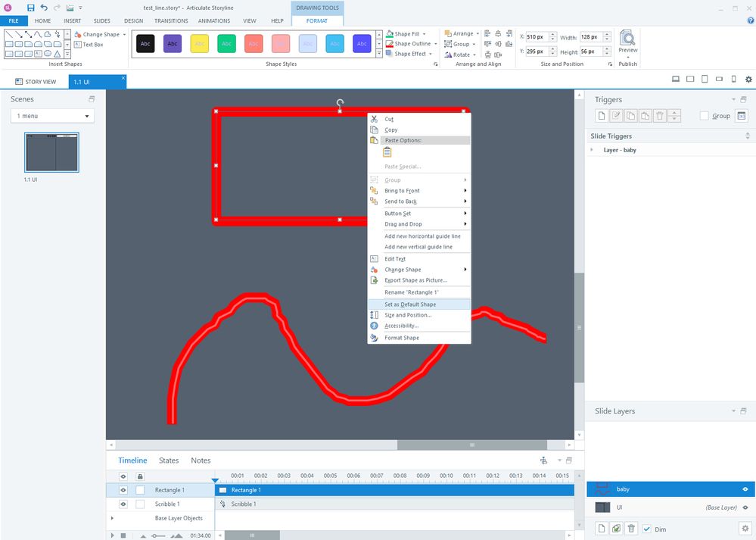Duplicate the selected slide layer
Screen dimensions: 756x540
click(x=616, y=529)
